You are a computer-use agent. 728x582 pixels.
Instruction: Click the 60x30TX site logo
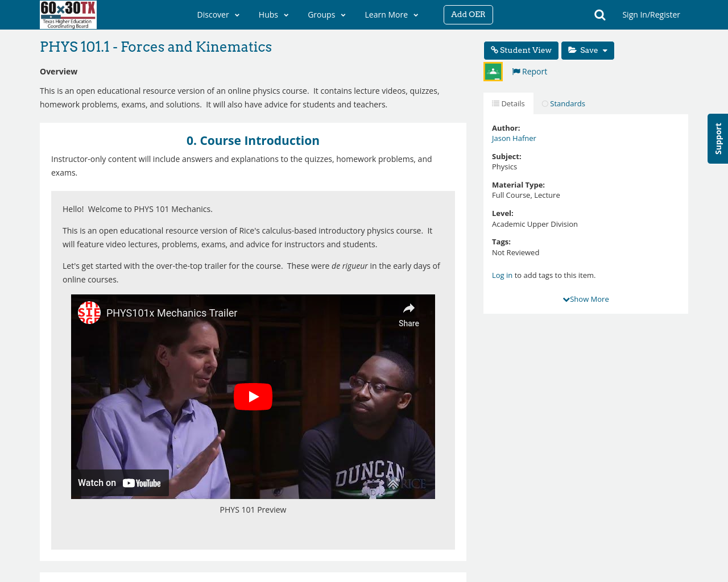coord(68,15)
